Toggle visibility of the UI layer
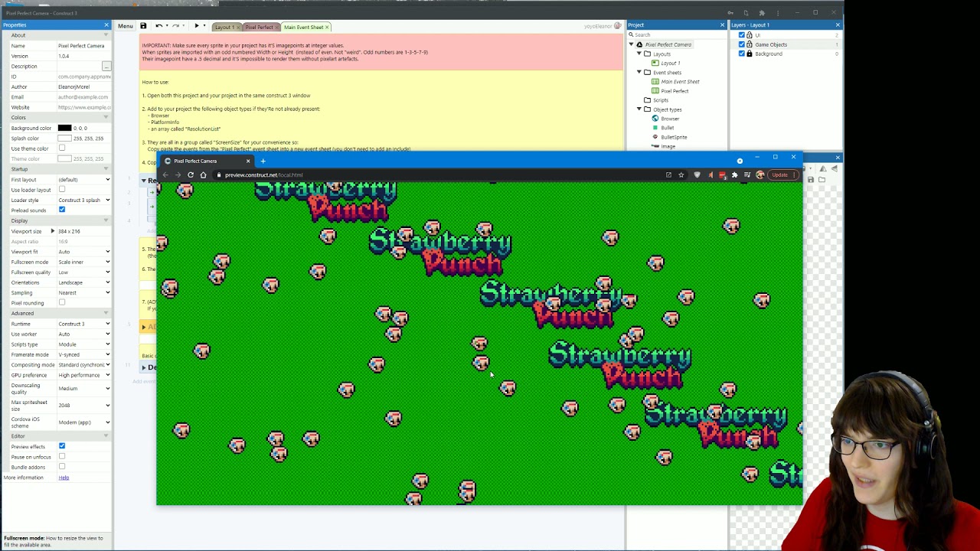Viewport: 980px width, 551px height. coord(741,35)
